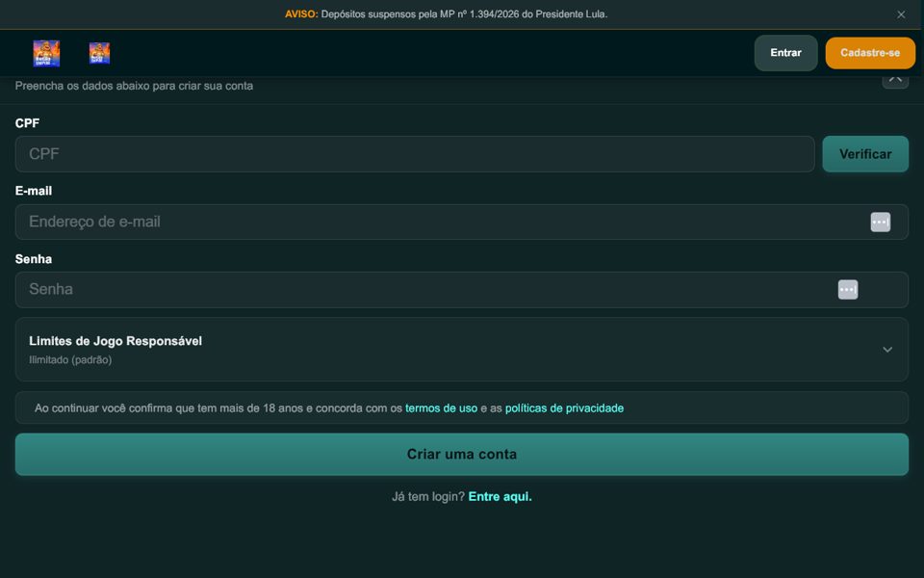Open the termos de uso link

click(441, 408)
